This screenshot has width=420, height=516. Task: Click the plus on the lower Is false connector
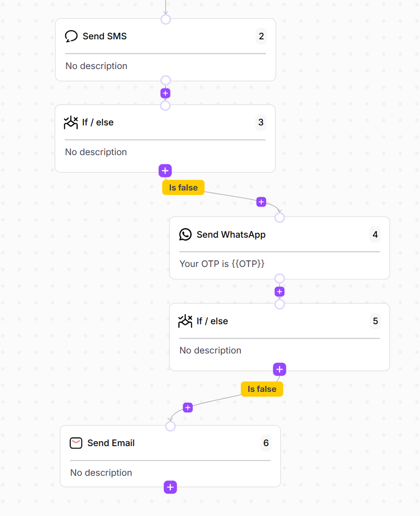click(187, 407)
